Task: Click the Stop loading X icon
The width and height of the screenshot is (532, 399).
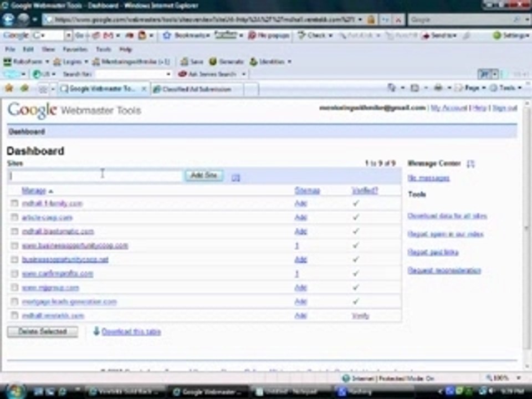Action: [398, 20]
